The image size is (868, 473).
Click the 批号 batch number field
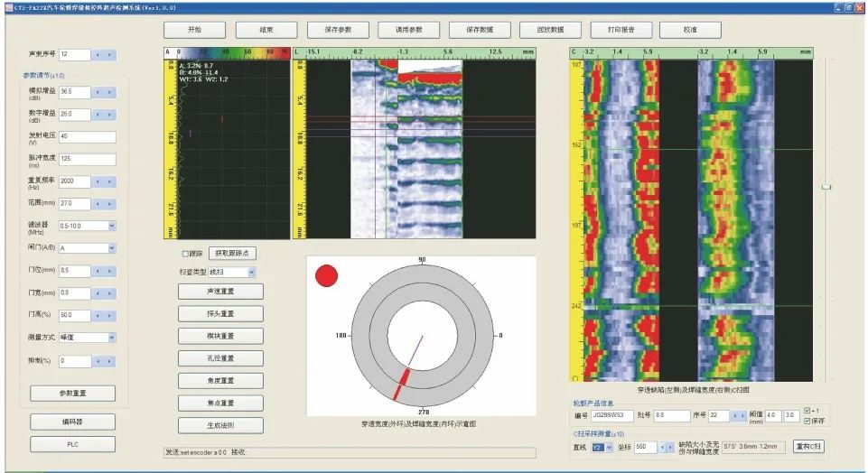671,415
